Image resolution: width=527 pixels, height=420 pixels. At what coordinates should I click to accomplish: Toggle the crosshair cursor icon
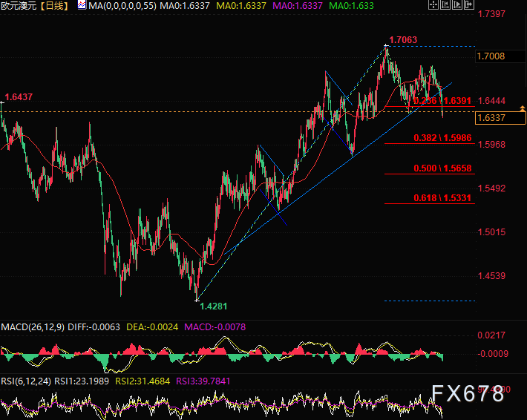tap(433, 4)
